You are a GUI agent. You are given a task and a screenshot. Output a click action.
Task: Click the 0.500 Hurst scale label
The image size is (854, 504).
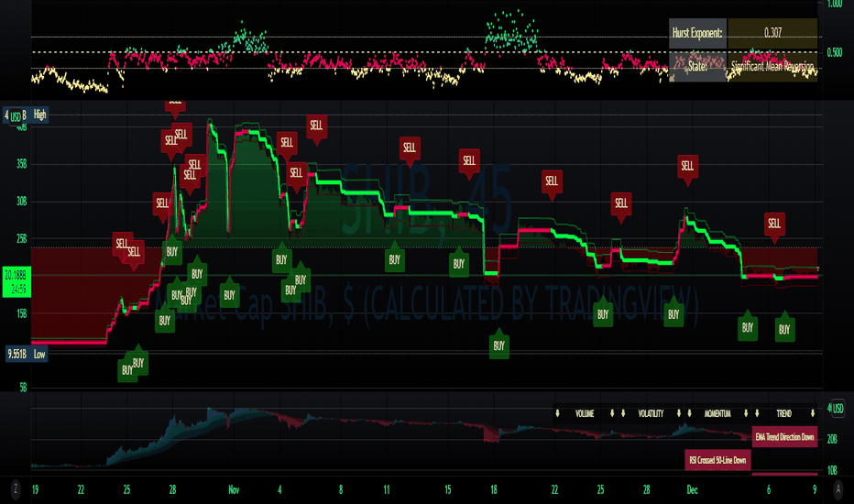835,53
